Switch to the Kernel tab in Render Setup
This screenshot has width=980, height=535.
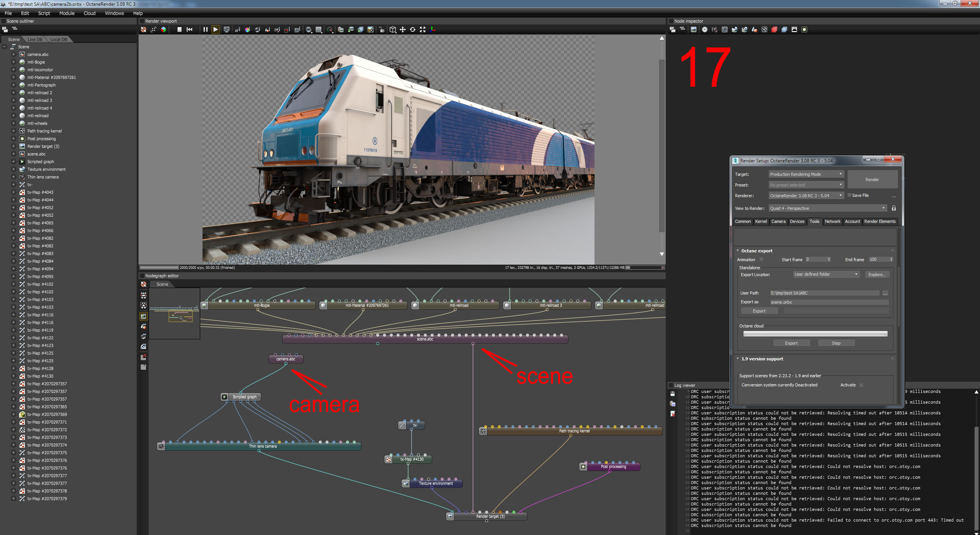pyautogui.click(x=761, y=221)
